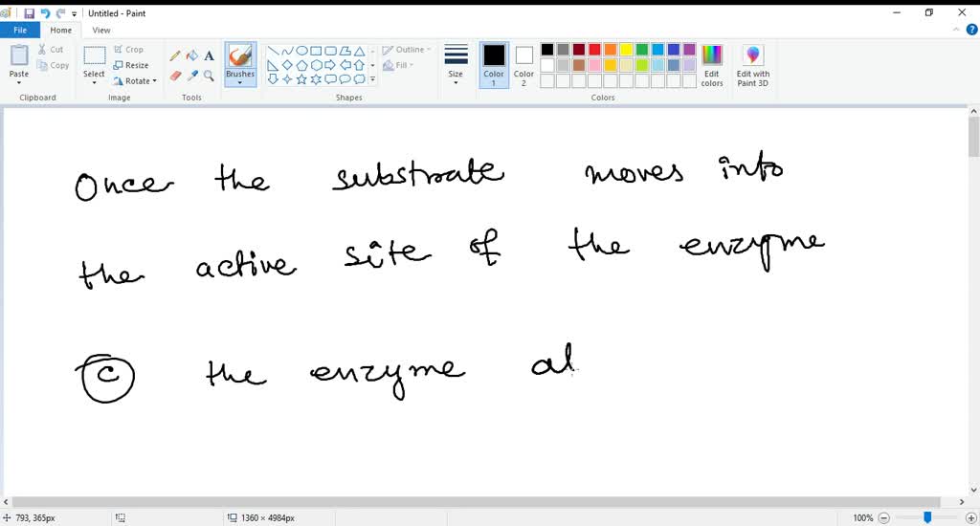Screen dimensions: 980x526
Task: Select the Text tool
Action: [209, 56]
